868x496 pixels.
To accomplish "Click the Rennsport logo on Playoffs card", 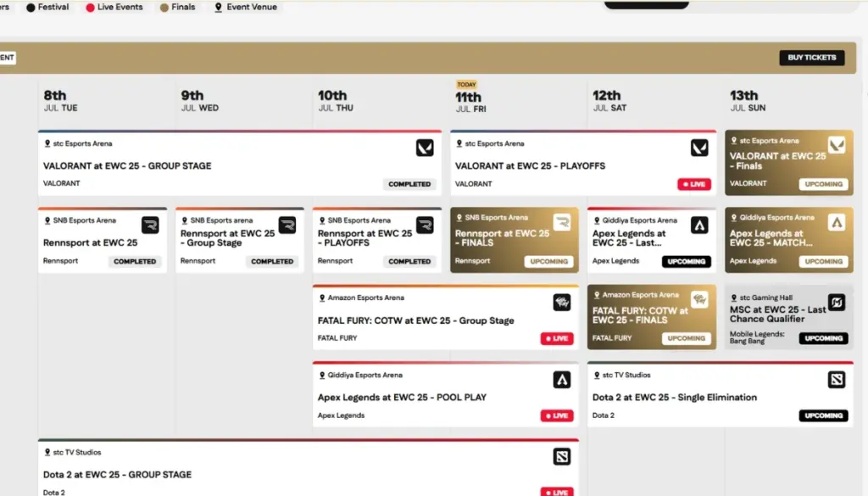I will point(425,225).
